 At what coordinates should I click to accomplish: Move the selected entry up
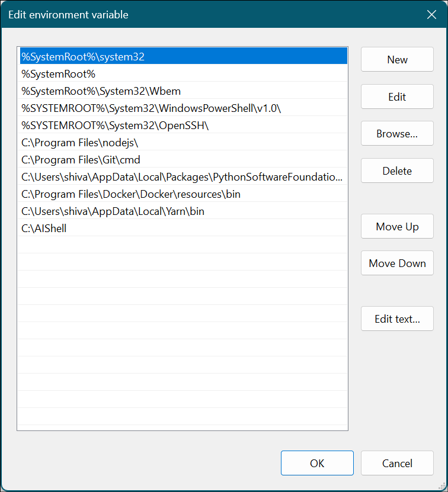397,227
